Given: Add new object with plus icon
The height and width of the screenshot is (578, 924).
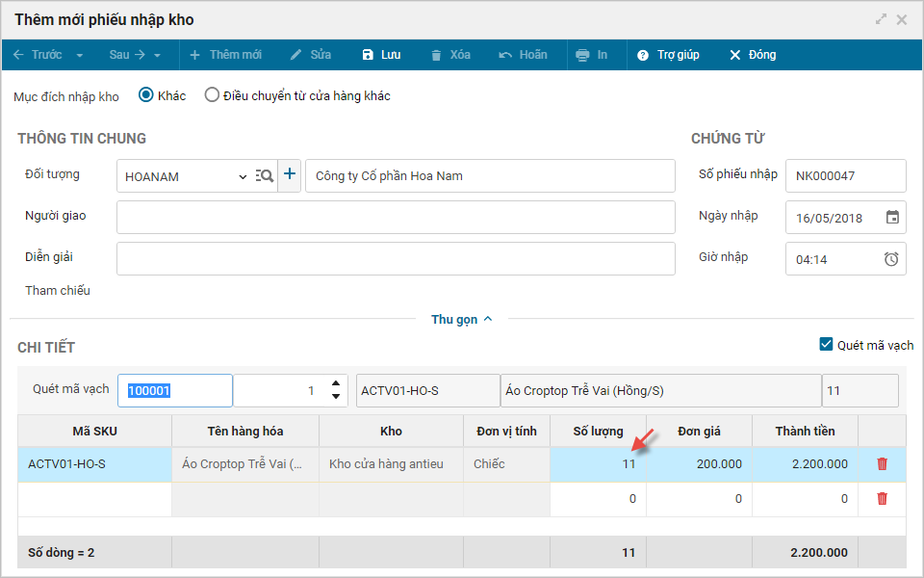Looking at the screenshot, I should click(x=290, y=175).
